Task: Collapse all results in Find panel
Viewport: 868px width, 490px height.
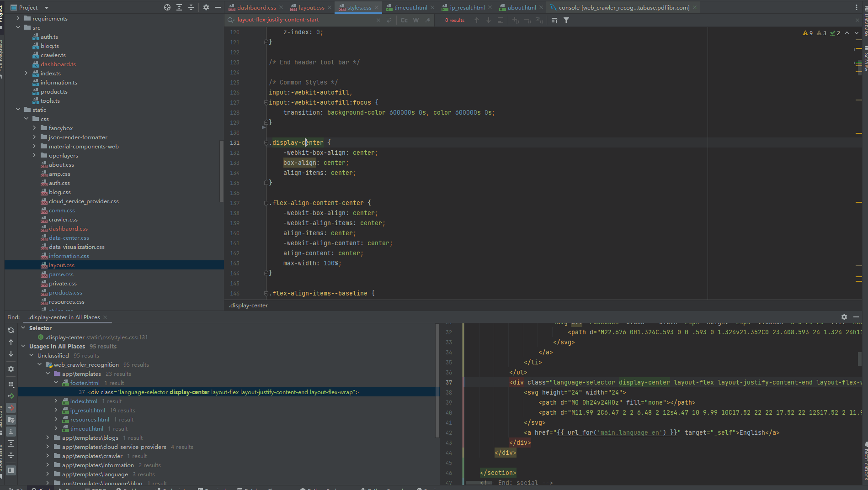Action: (11, 455)
